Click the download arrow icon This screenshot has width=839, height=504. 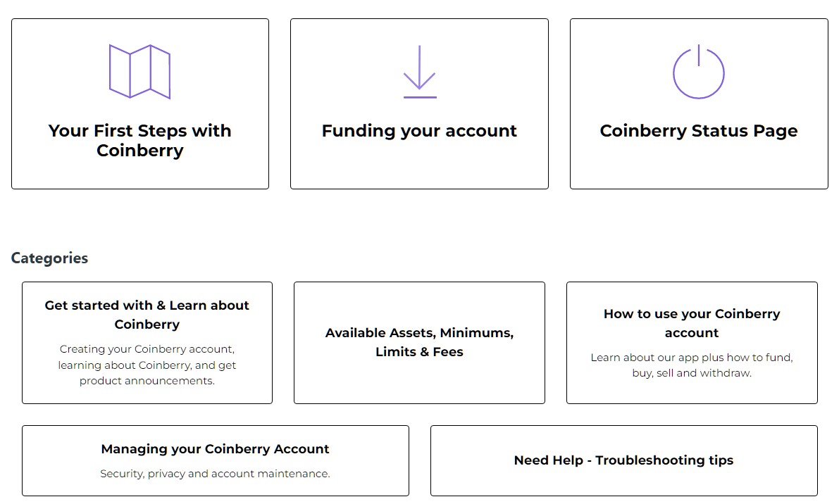click(420, 72)
